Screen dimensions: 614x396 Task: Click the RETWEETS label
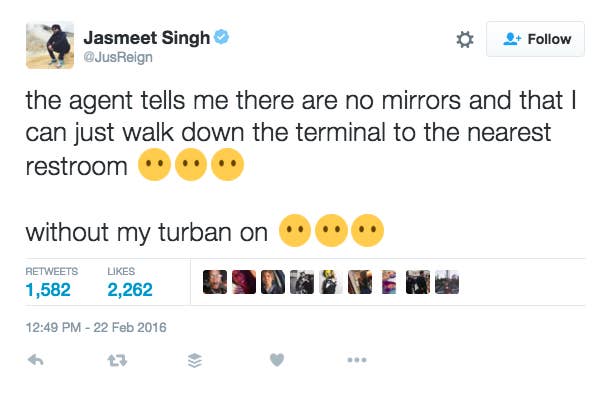52,271
